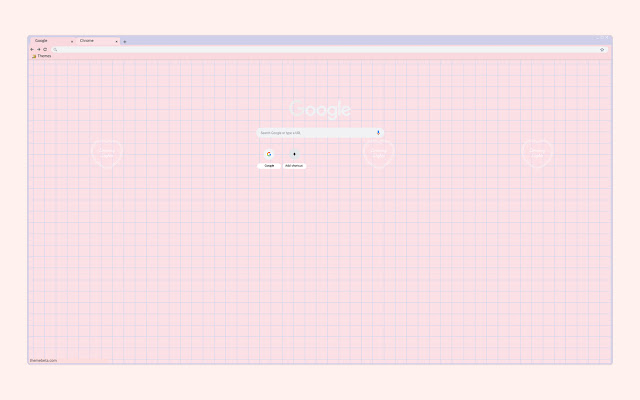Start voice search with the microphone icon
The width and height of the screenshot is (640, 400).
point(378,133)
